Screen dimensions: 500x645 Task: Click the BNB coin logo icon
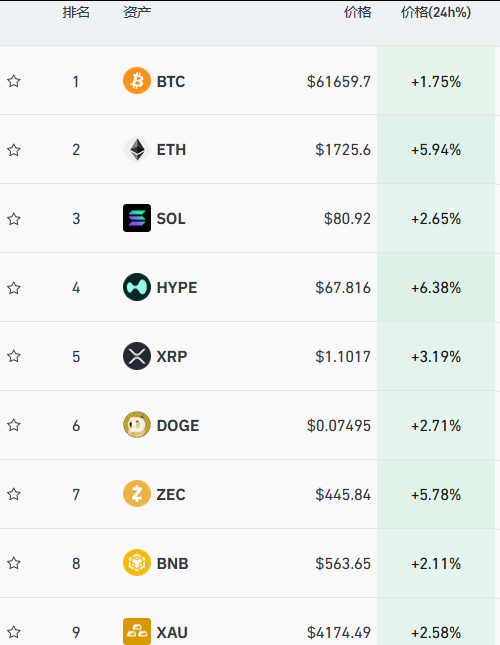pos(137,563)
